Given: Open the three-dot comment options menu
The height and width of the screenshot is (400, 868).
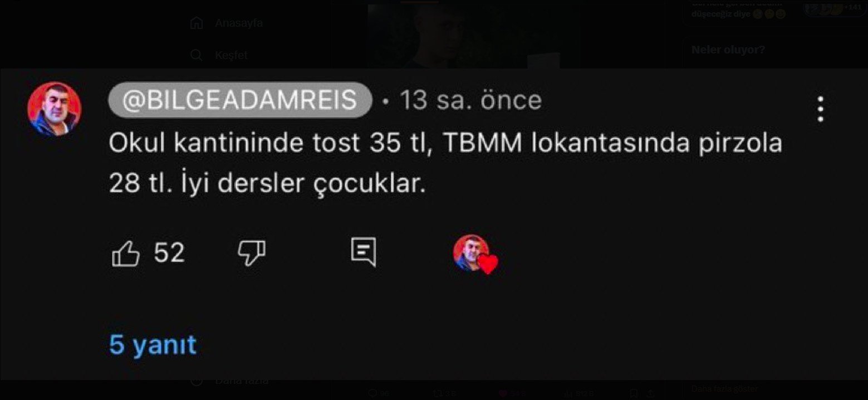Looking at the screenshot, I should point(820,109).
